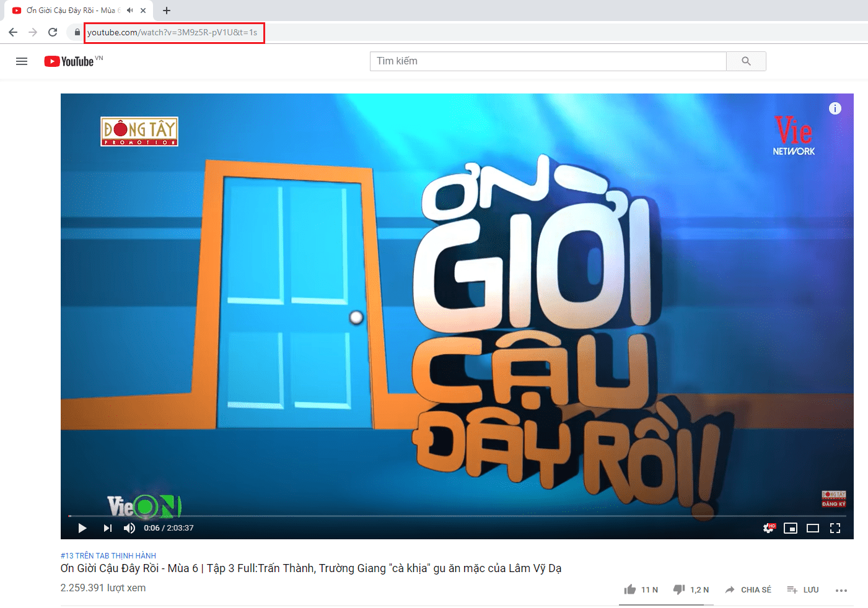The height and width of the screenshot is (608, 868).
Task: View site security lock info
Action: 77,32
